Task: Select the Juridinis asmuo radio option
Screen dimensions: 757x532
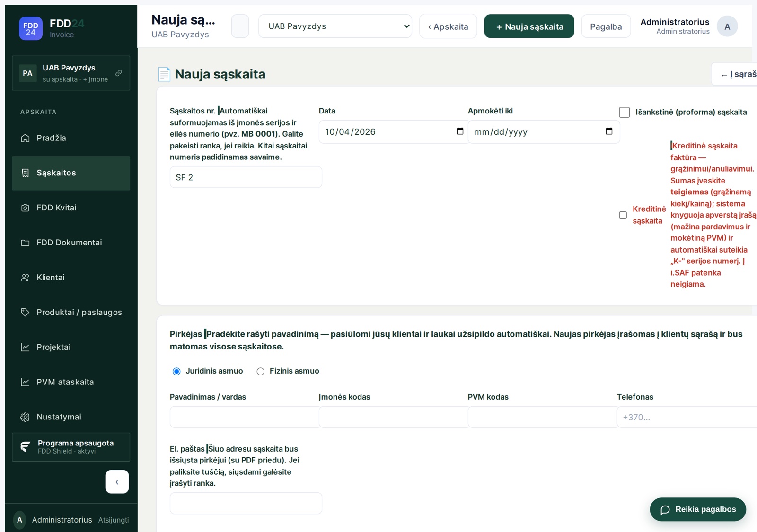Action: coord(176,371)
